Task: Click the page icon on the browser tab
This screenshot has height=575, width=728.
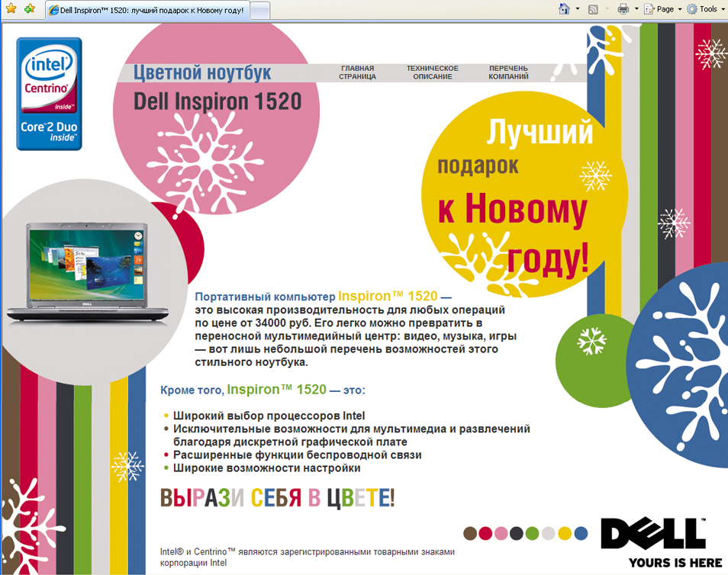Action: (x=53, y=9)
